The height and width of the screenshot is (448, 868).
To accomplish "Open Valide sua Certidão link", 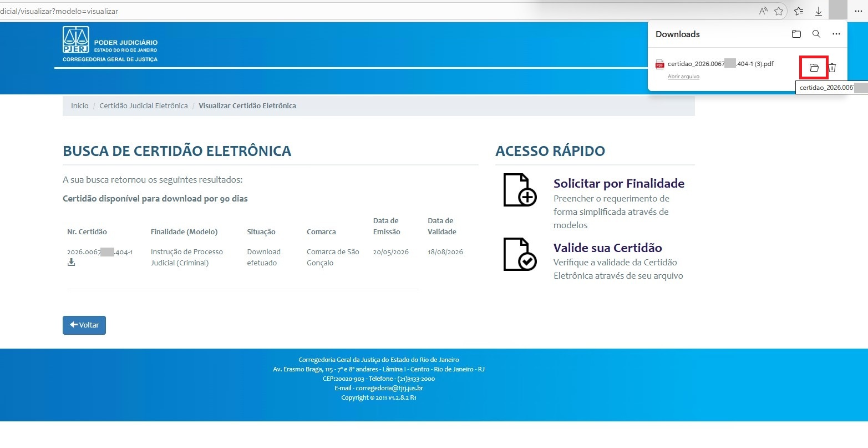I will (608, 248).
